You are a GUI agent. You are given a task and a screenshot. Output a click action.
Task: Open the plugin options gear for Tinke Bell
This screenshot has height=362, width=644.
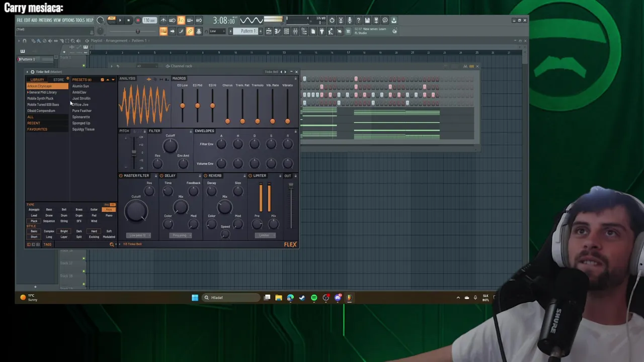point(32,72)
